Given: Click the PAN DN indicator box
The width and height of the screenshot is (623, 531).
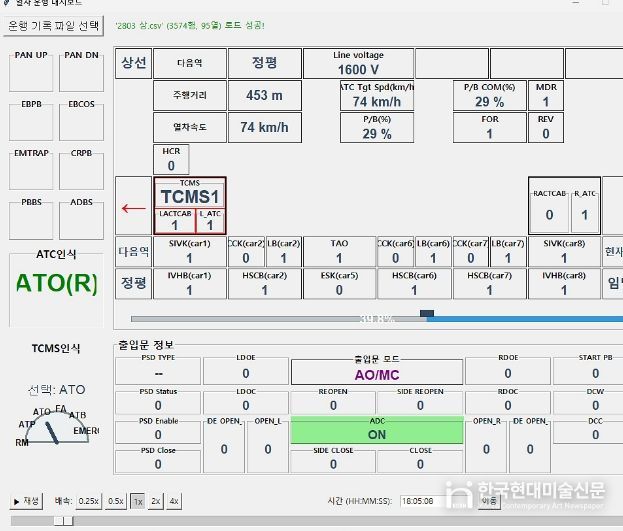Looking at the screenshot, I should [81, 70].
